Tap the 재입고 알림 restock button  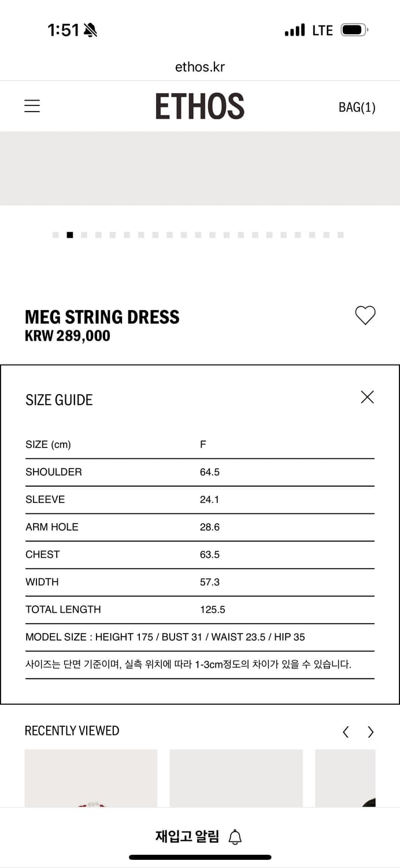[188, 836]
